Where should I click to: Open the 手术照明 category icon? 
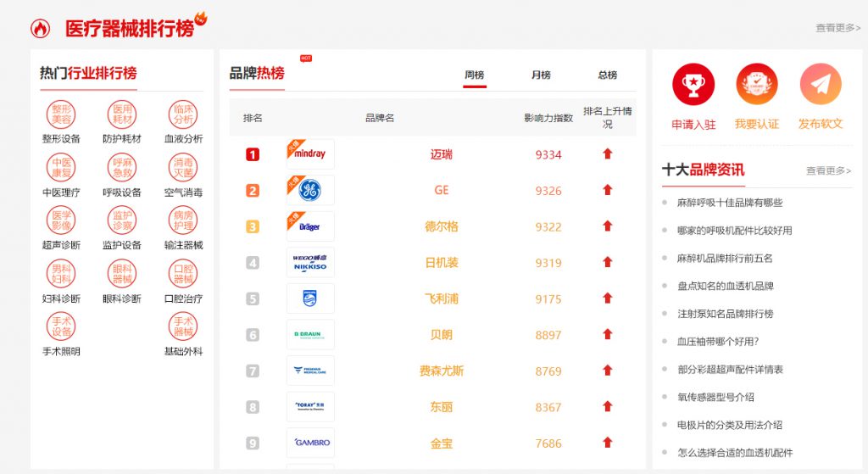(x=61, y=326)
